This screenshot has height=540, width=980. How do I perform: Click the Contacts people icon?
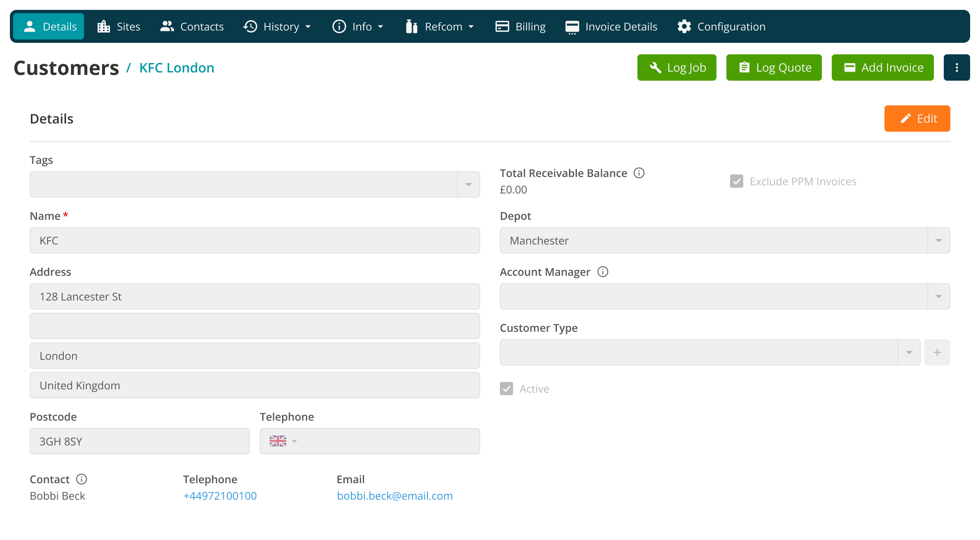tap(167, 26)
